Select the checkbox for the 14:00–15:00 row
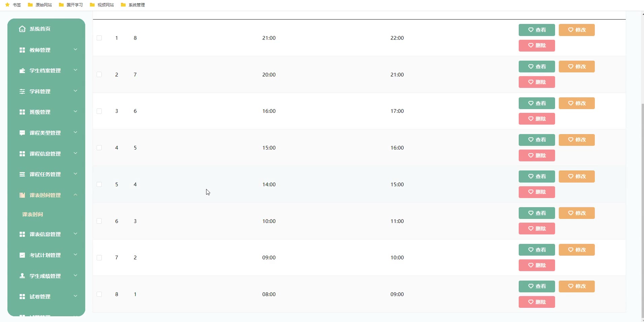 (x=99, y=185)
